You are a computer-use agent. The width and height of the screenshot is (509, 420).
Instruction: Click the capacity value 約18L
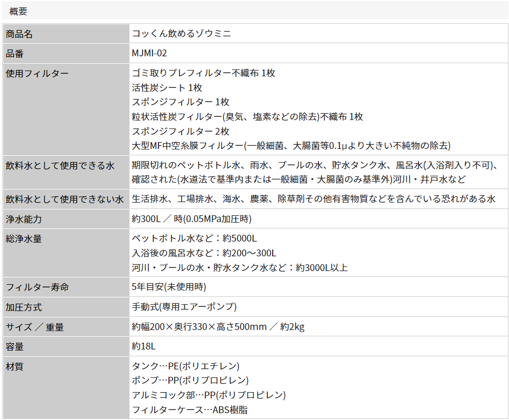tap(144, 347)
